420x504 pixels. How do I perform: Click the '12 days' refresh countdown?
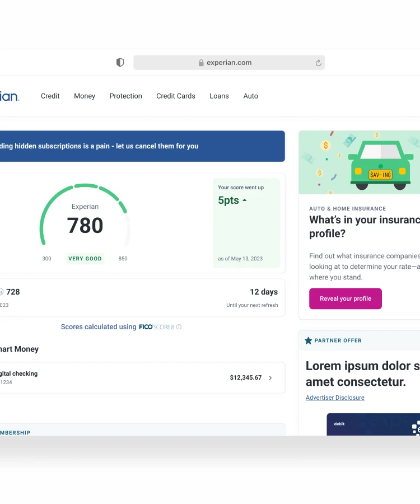point(264,292)
